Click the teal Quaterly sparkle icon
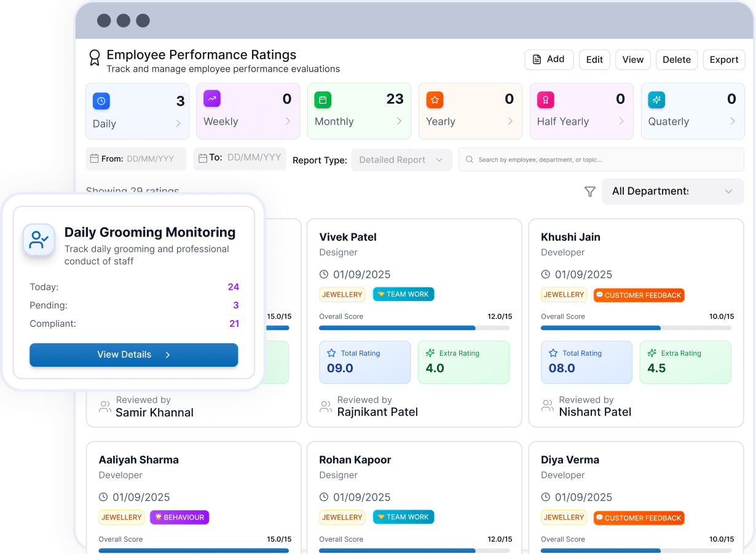This screenshot has height=554, width=756. click(656, 99)
